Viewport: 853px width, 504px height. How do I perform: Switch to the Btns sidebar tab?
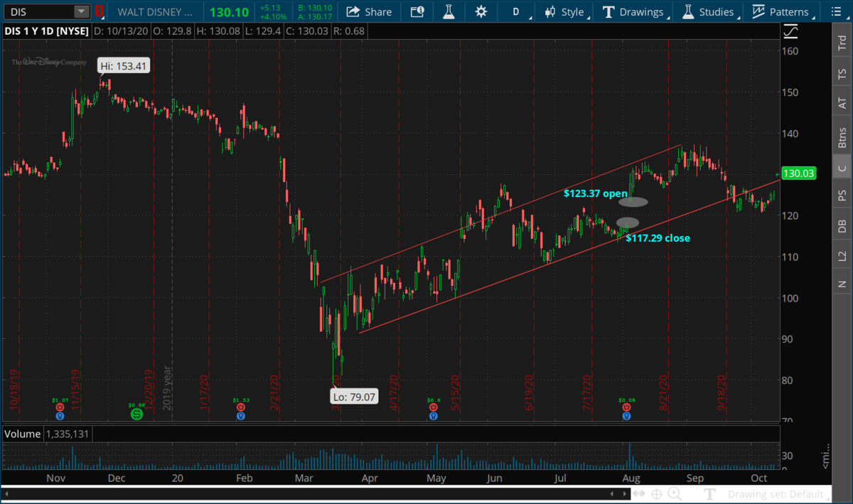click(x=842, y=136)
